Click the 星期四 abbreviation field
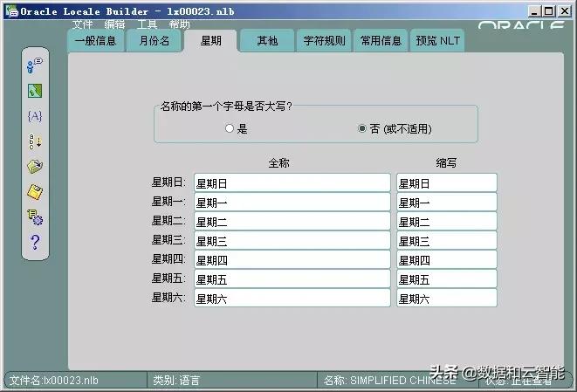Viewport: 577px width, 392px height. (447, 259)
